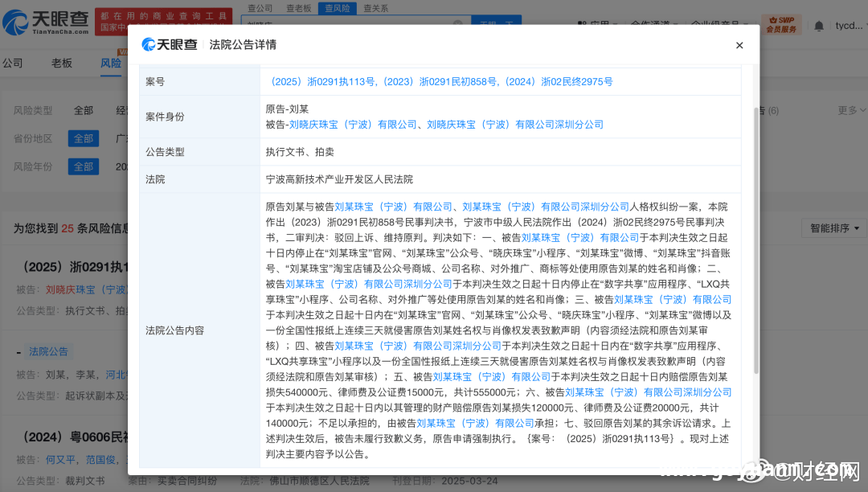
Task: Close the 法院公告详情 dialog
Action: click(x=739, y=45)
